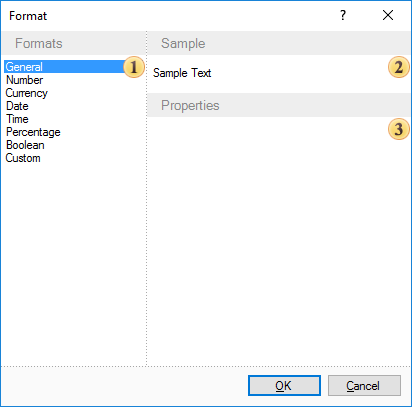Open the Custom format option
This screenshot has width=412, height=407.
(23, 158)
